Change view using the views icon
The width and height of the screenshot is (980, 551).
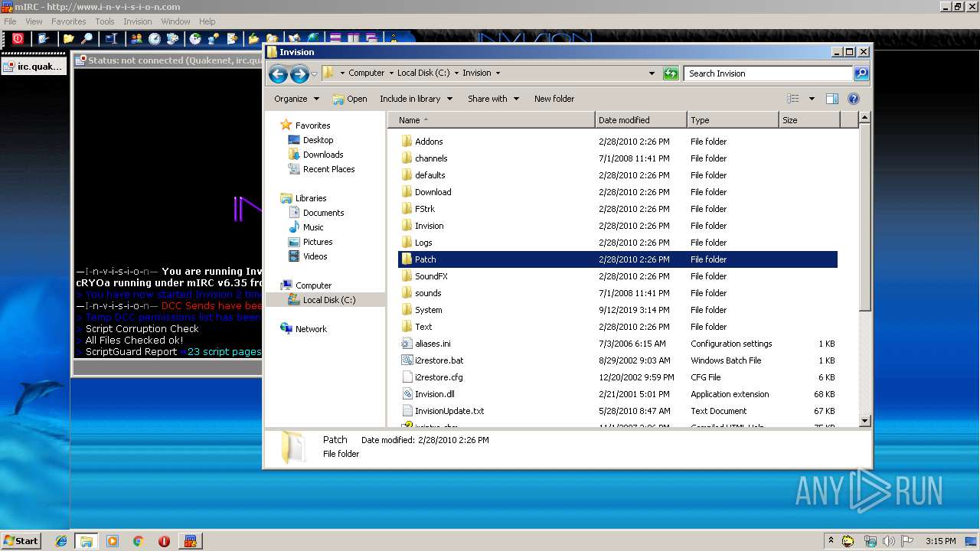pos(793,99)
